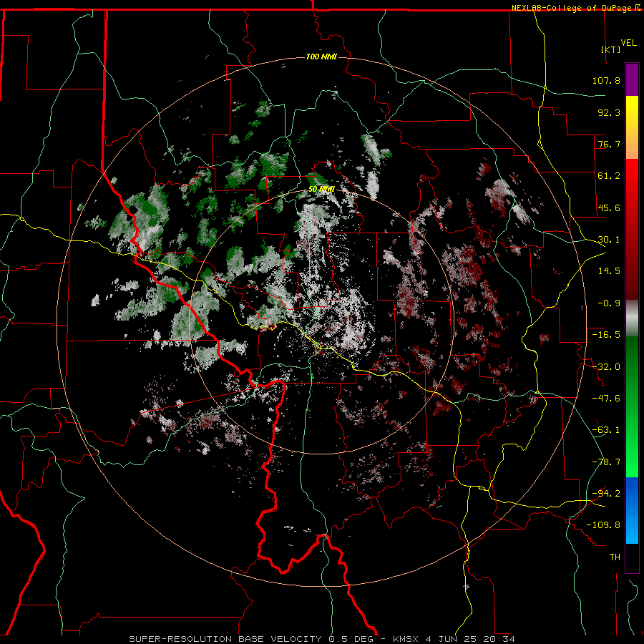Screen dimensions: 644x644
Task: Click the -78.7 velocity scale value
Action: click(x=606, y=462)
